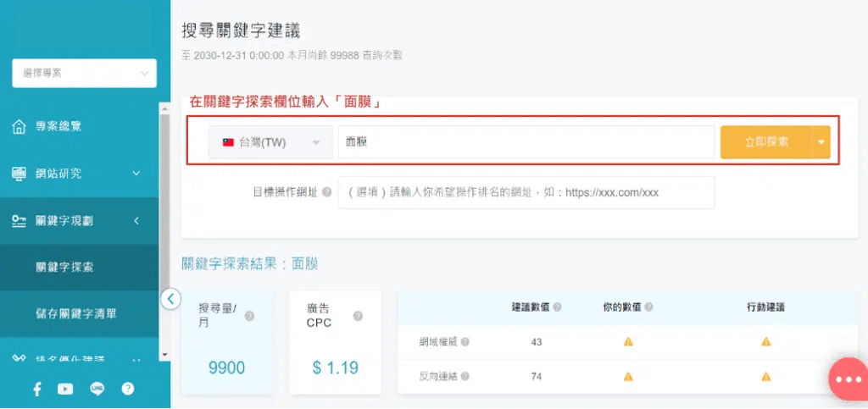The height and width of the screenshot is (409, 868).
Task: Select 儲存關鍵字清單 in the sidebar
Action: tap(76, 313)
